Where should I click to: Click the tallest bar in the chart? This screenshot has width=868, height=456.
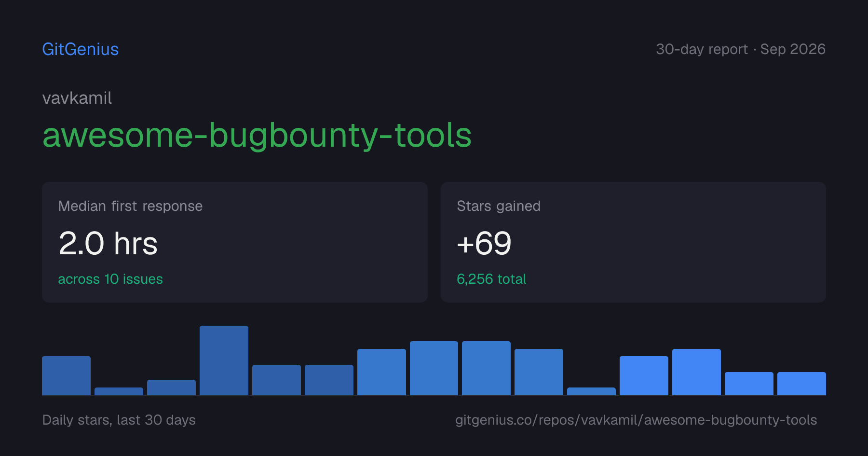(x=224, y=360)
